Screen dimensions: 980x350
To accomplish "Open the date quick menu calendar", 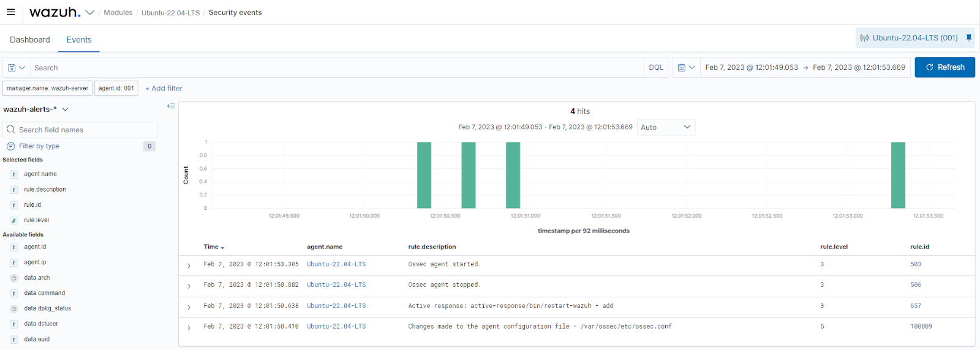I will (686, 67).
